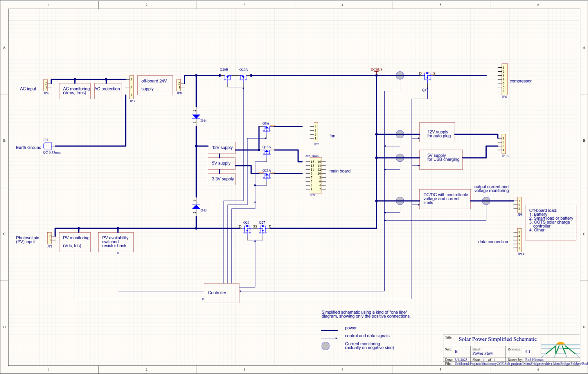The height and width of the screenshot is (374, 588).
Task: Select the JP2 Earth Ground terminal
Action: pos(47,146)
